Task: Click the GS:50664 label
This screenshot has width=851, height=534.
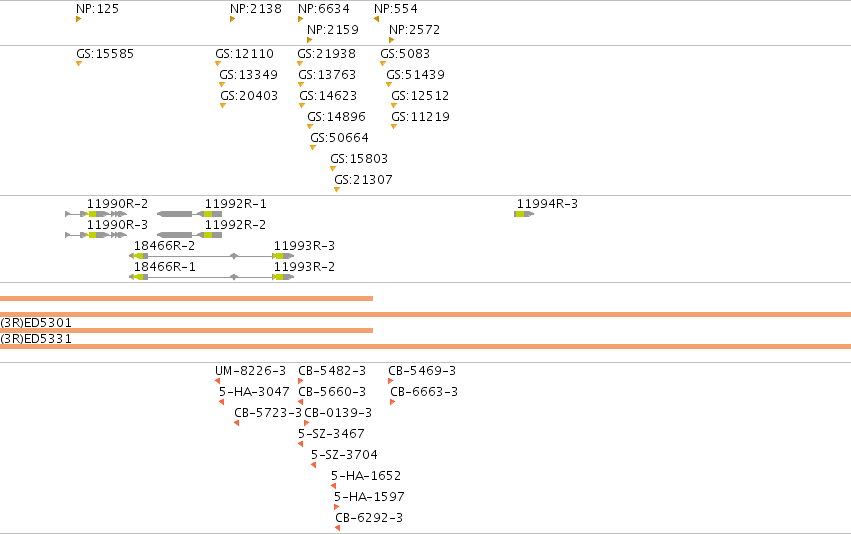Action: click(339, 138)
